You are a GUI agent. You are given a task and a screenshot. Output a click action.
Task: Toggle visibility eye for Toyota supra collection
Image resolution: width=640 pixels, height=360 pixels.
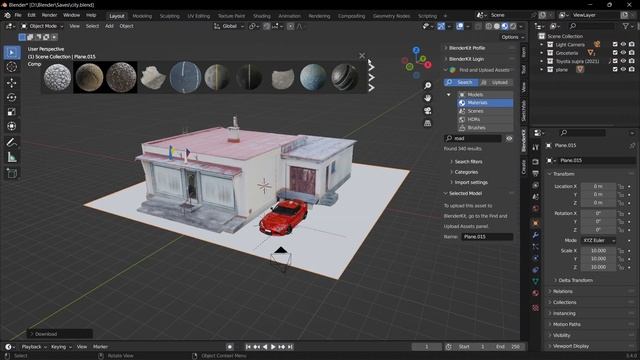623,61
